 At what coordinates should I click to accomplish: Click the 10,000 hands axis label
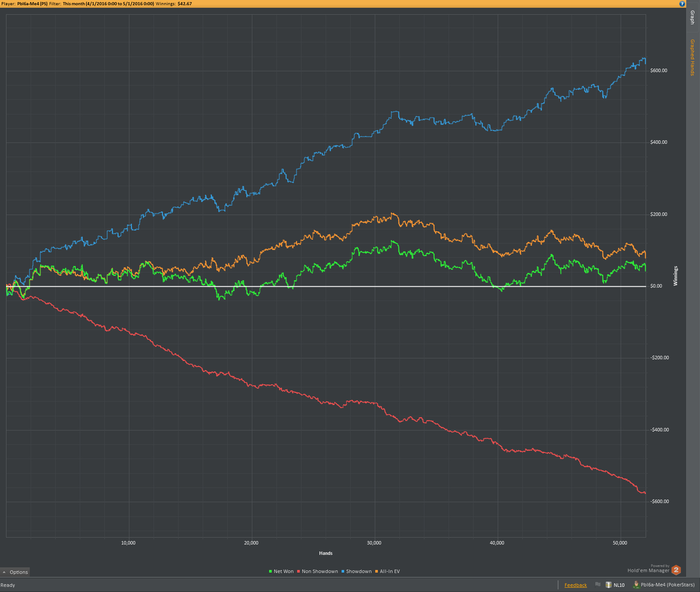point(129,543)
